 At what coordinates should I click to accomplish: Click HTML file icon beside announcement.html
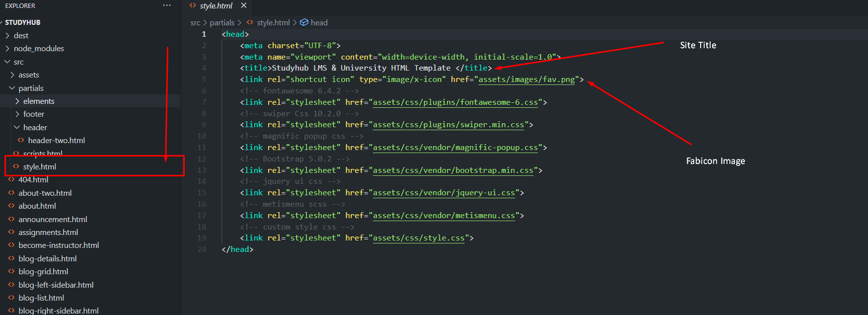11,219
